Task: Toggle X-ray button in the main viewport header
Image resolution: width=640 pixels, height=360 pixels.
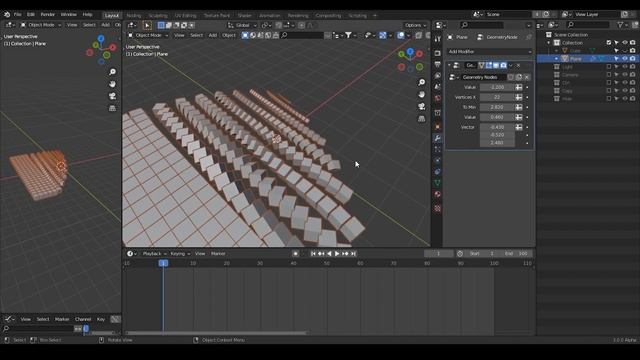Action: 419,36
